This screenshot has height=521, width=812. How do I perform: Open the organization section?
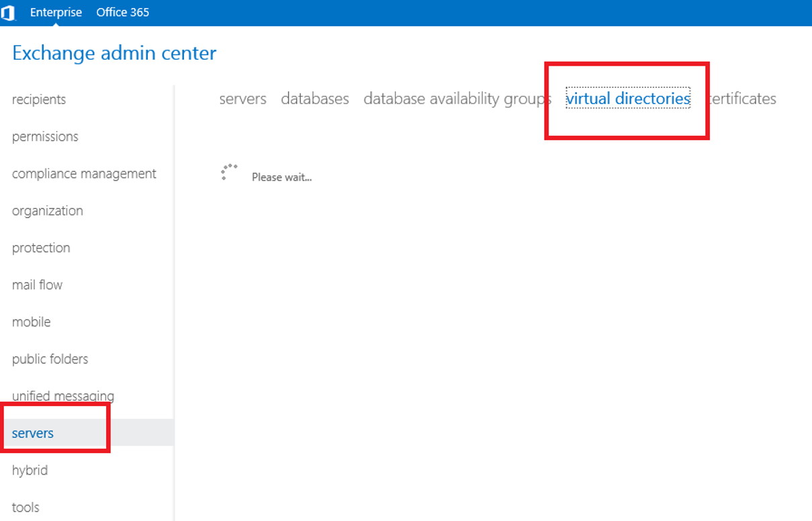[48, 211]
